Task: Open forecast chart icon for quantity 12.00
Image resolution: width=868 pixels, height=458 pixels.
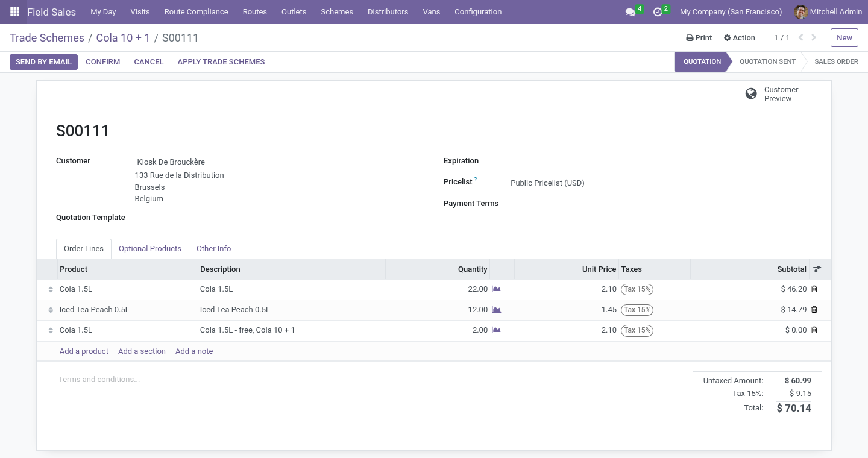Action: tap(497, 310)
